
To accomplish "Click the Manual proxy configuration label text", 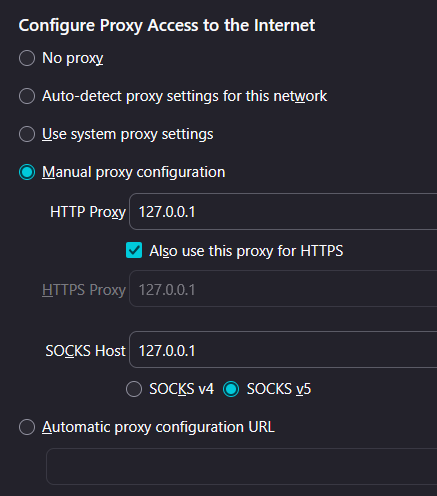I will [x=133, y=173].
